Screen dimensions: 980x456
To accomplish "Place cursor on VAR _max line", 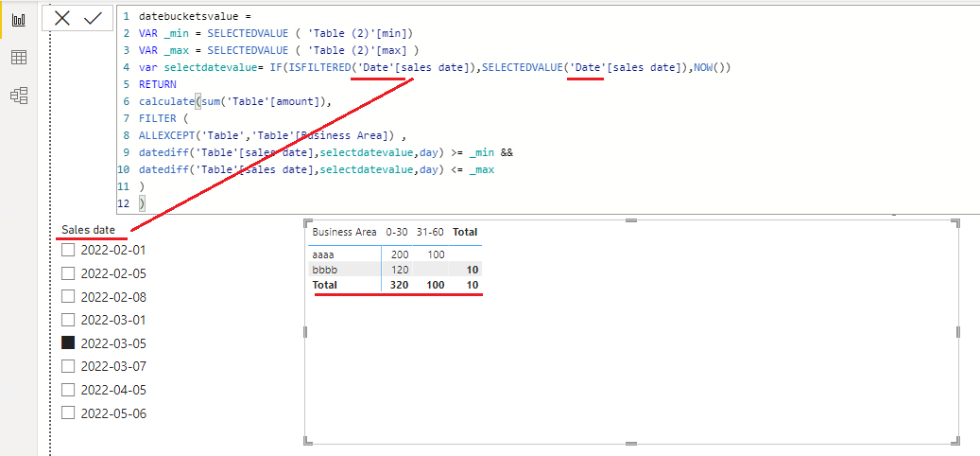I will coord(279,50).
